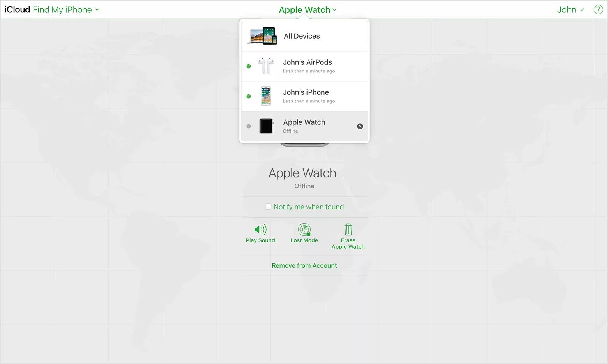Click the Notify me when found text

point(309,207)
